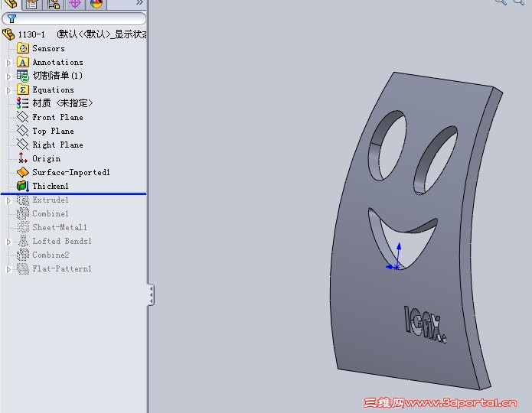Expand the Equations node

9,90
